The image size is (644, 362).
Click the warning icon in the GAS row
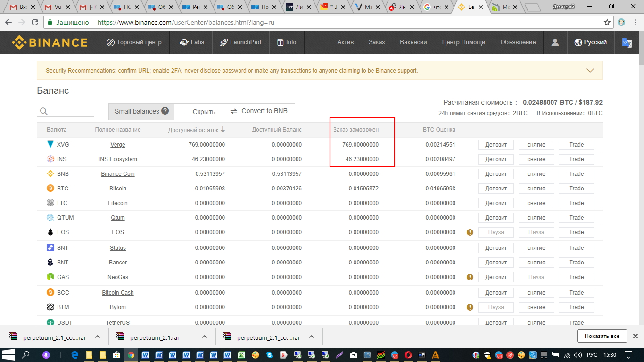(x=470, y=277)
